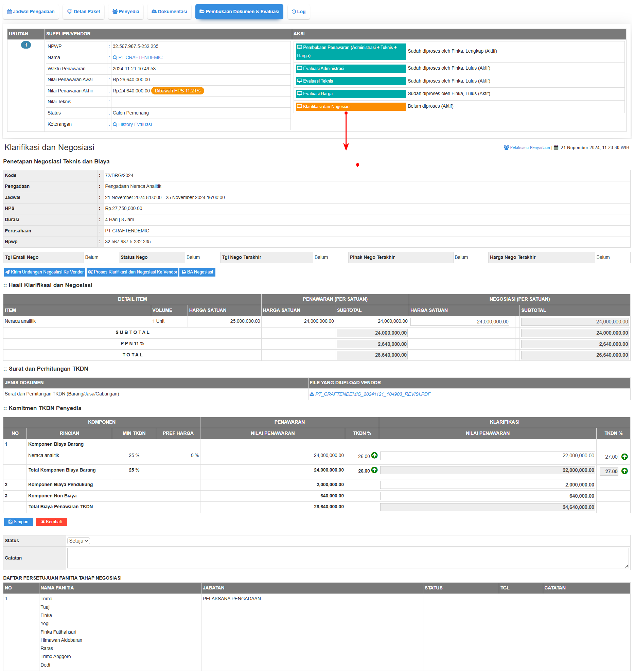Click the BA Negosiasi print button
Viewport: 634px width, 672px height.
[x=197, y=272]
